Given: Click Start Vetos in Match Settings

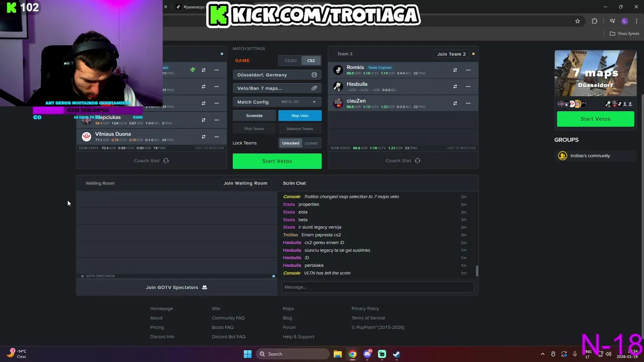Looking at the screenshot, I should tap(277, 161).
